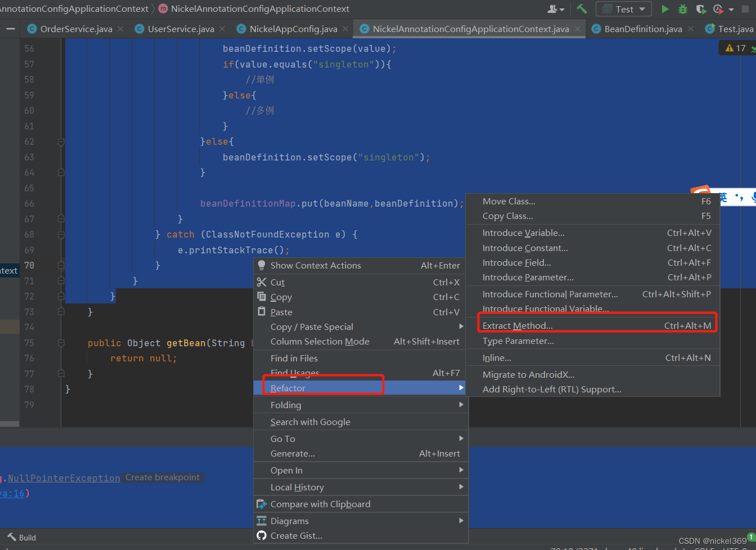This screenshot has width=756, height=550.
Task: Close the NickelAnnotationConfigApplicationContext.java tab
Action: [x=577, y=29]
